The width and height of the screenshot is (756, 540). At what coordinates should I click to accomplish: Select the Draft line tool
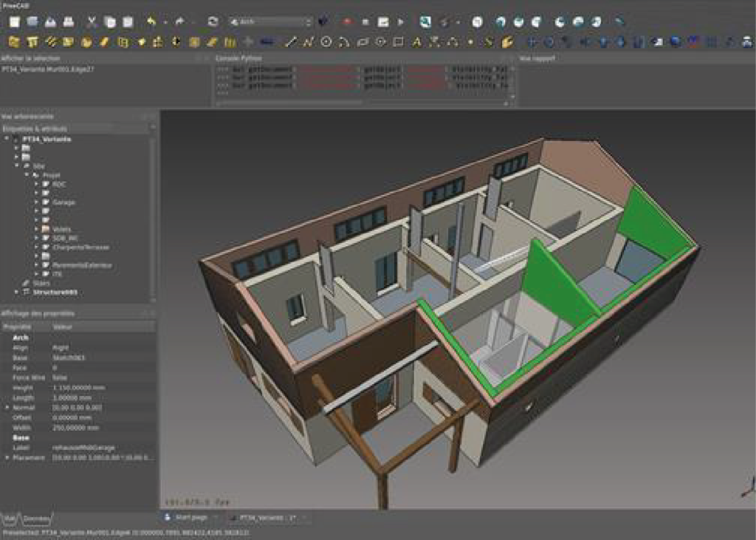[289, 42]
